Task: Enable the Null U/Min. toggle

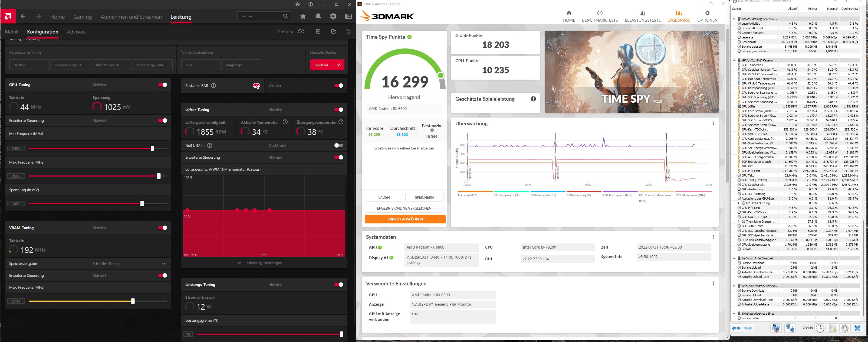Action: pos(338,145)
